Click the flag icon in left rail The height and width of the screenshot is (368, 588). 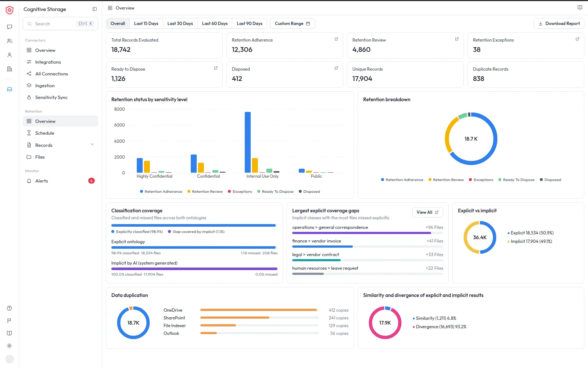tap(10, 321)
